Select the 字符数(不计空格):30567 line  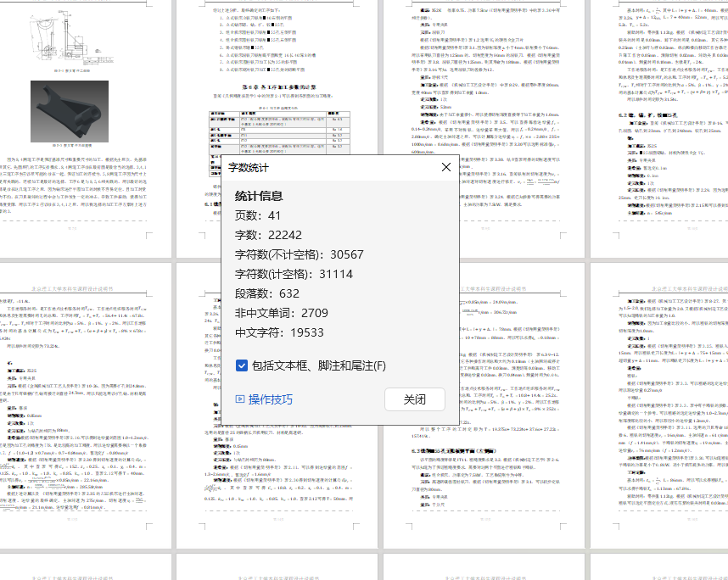coord(299,254)
